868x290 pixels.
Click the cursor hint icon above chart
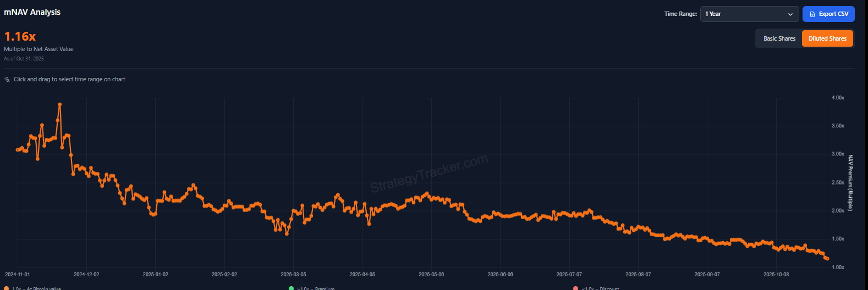click(7, 80)
